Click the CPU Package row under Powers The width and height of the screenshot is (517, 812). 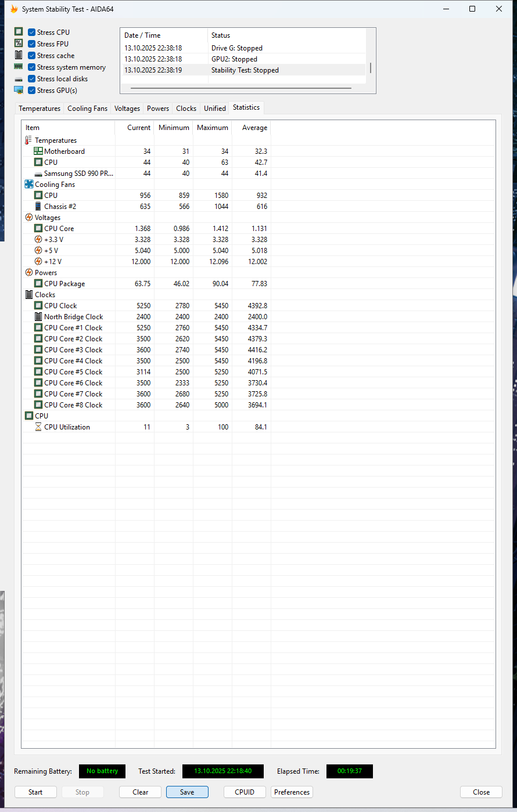tap(64, 283)
